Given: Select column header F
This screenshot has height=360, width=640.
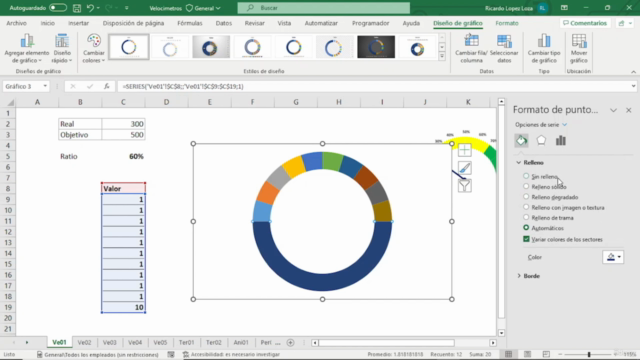Looking at the screenshot, I should (252, 102).
